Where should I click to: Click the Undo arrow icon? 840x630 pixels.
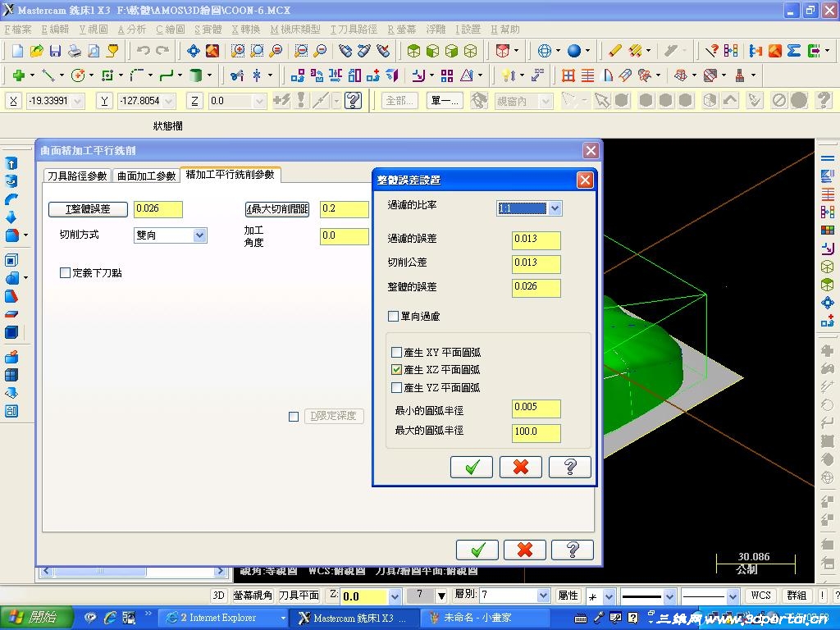[x=143, y=51]
